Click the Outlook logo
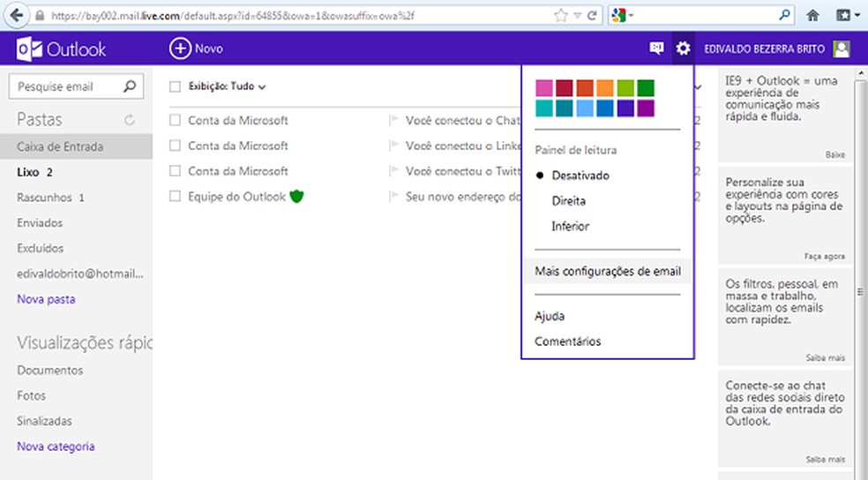The width and height of the screenshot is (868, 480). pyautogui.click(x=61, y=49)
